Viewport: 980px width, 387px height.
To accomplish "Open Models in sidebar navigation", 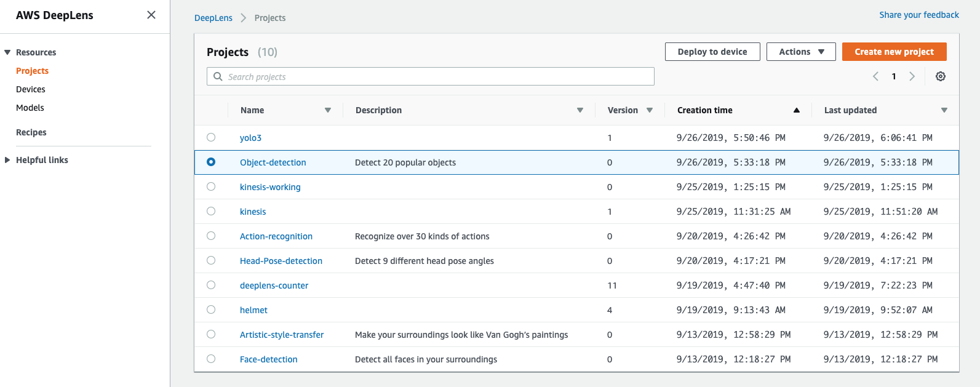I will click(30, 108).
